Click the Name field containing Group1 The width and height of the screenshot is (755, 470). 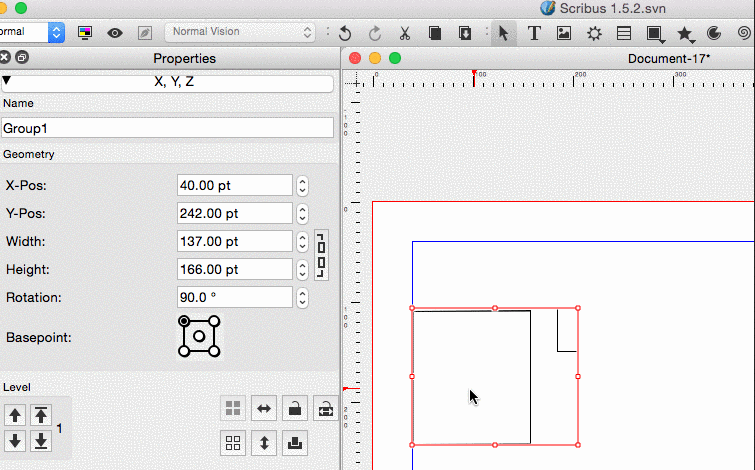(x=167, y=128)
